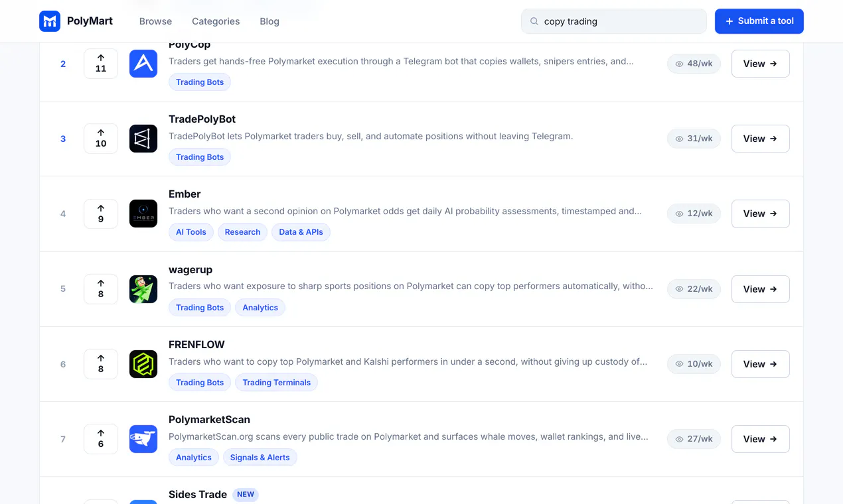
Task: Open the PolyCop app icon
Action: point(143,64)
